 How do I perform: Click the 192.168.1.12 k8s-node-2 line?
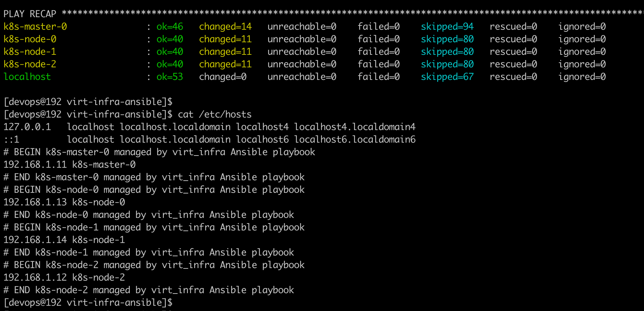pos(64,277)
